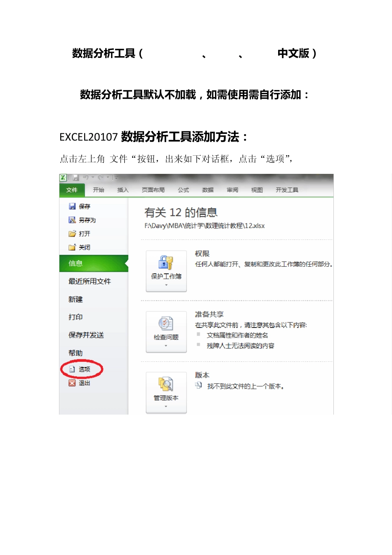Switch to the 插入 ribbon tab
This screenshot has width=392, height=555.
click(123, 190)
